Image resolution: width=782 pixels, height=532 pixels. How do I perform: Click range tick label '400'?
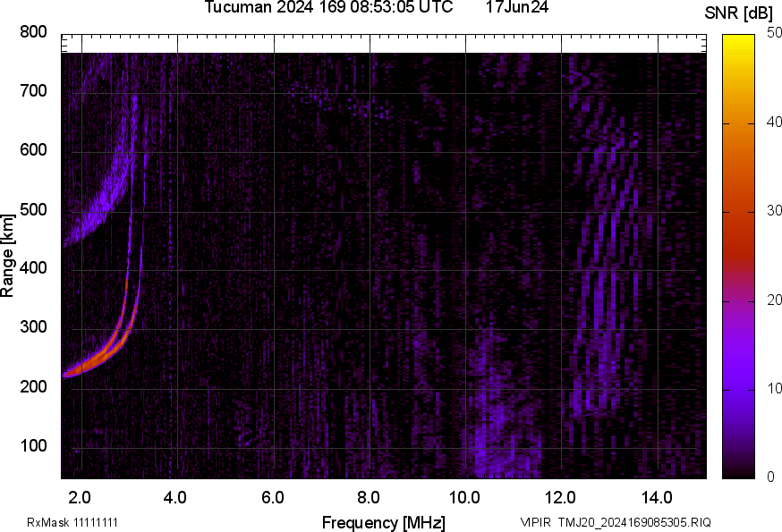click(x=33, y=267)
